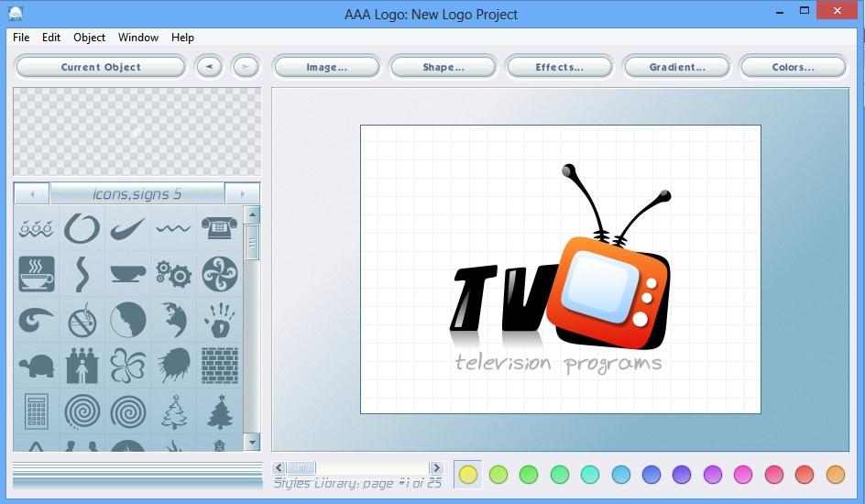
Task: Select the face profile circle icon
Action: click(128, 320)
